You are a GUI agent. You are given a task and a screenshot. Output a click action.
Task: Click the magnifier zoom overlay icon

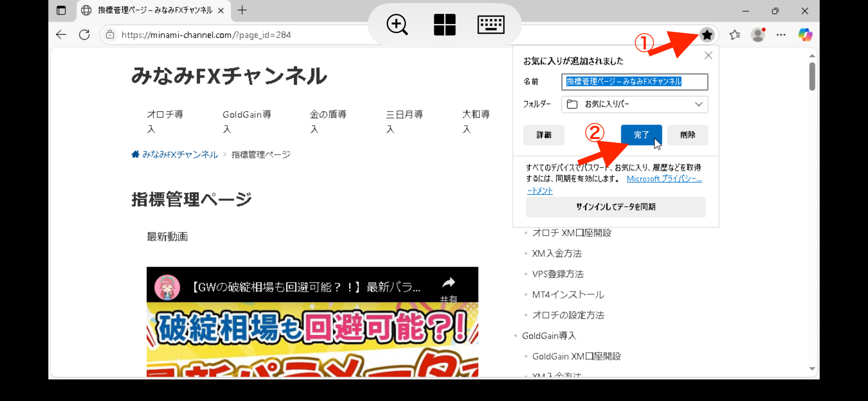(397, 24)
